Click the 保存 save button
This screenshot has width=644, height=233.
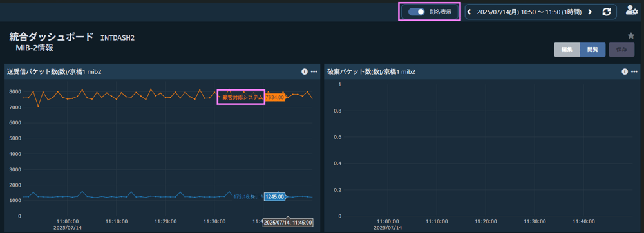pos(621,50)
